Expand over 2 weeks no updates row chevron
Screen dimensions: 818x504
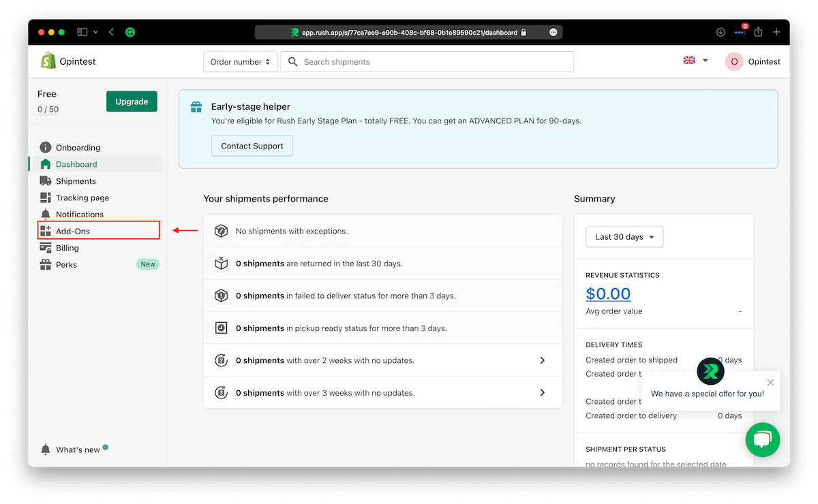(543, 360)
